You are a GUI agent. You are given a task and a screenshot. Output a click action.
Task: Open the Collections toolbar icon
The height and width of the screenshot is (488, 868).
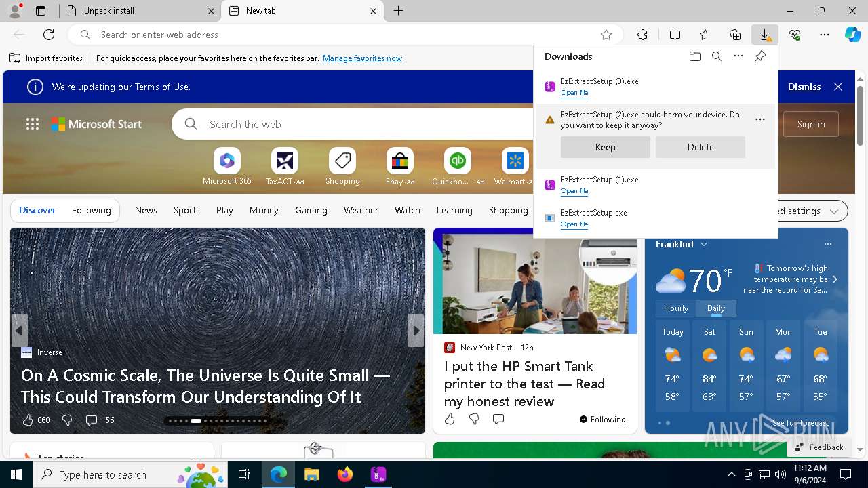point(735,35)
